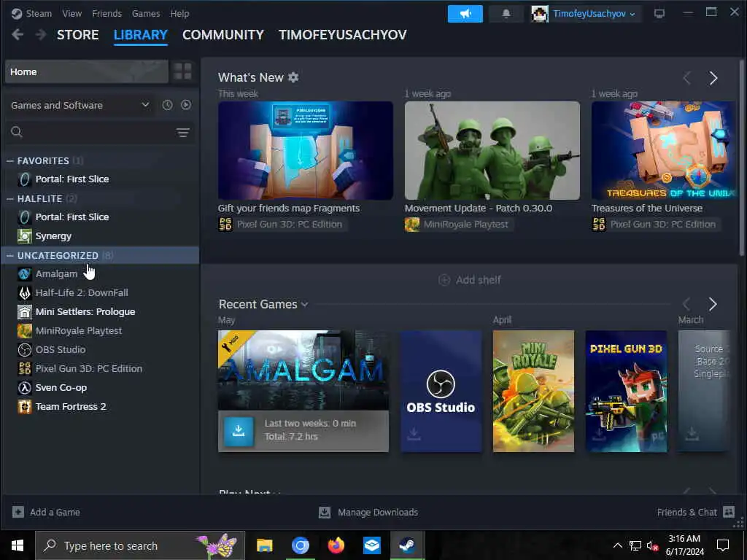Open Pixel Gun 3D recent game cover

click(626, 391)
